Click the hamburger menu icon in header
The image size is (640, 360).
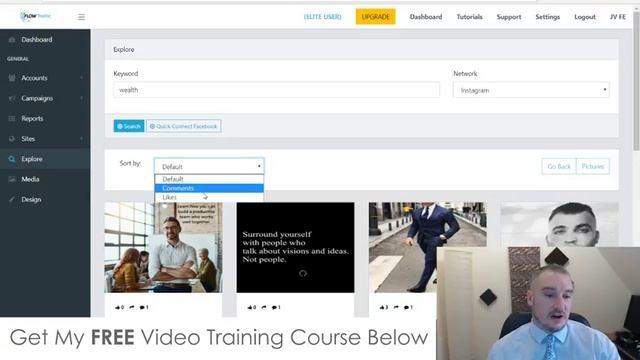point(82,17)
